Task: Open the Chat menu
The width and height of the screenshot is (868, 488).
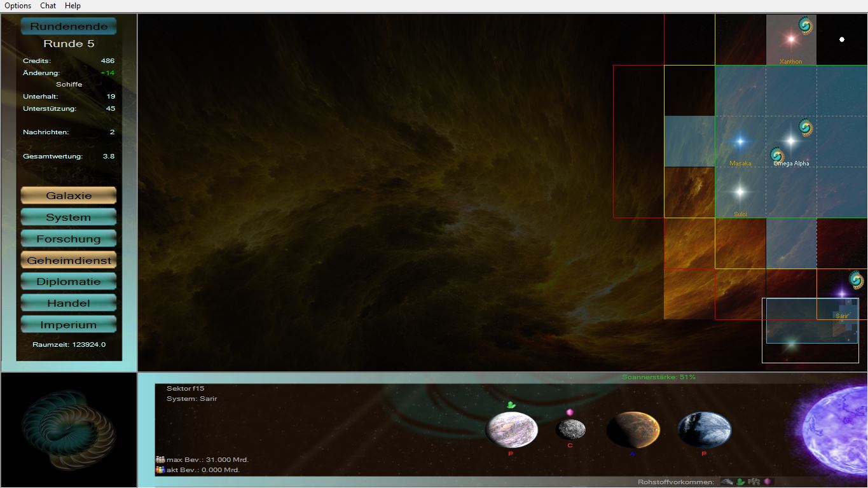Action: [48, 6]
